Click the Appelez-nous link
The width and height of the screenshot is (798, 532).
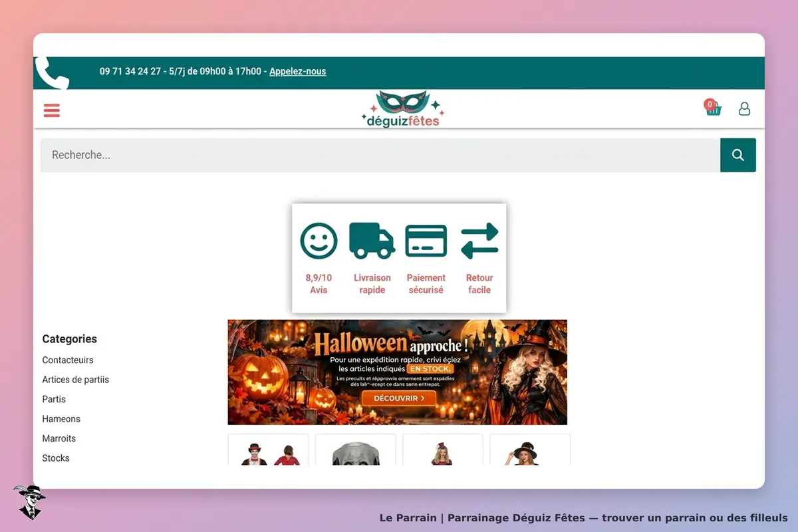(297, 71)
